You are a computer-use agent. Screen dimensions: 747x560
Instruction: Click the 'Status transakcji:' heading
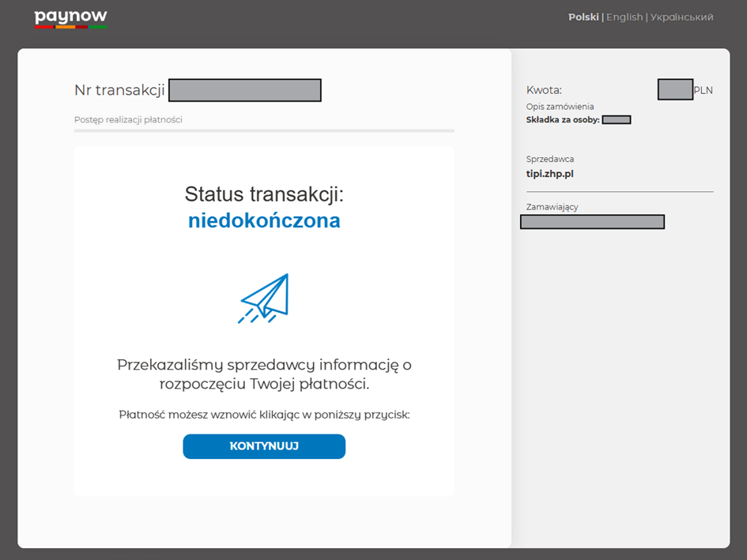tap(264, 194)
